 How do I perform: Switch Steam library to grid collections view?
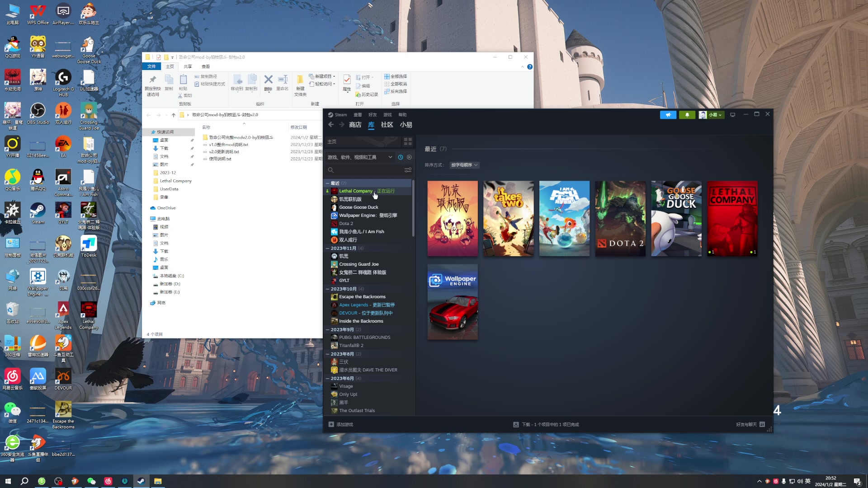tap(408, 142)
